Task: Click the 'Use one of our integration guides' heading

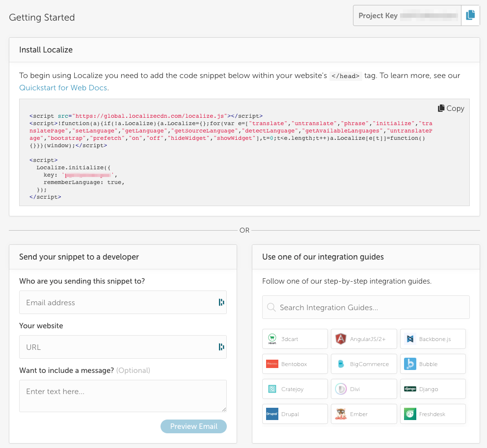Action: tap(323, 257)
